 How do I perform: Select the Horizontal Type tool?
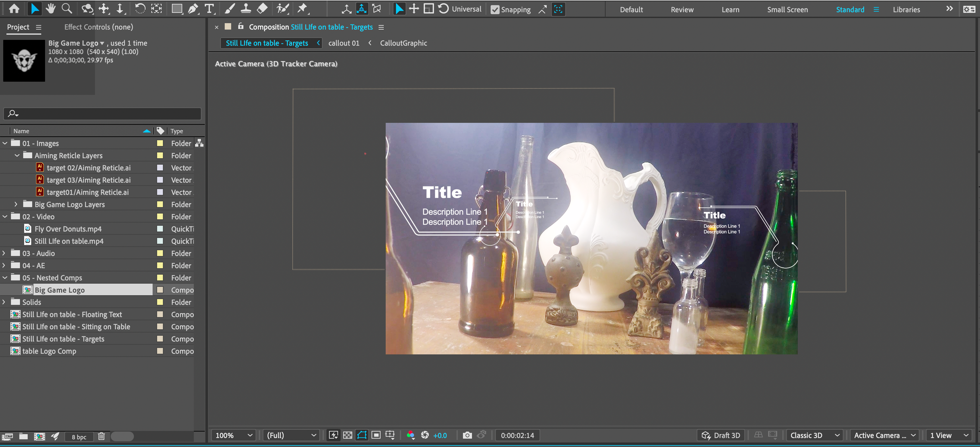pos(209,8)
